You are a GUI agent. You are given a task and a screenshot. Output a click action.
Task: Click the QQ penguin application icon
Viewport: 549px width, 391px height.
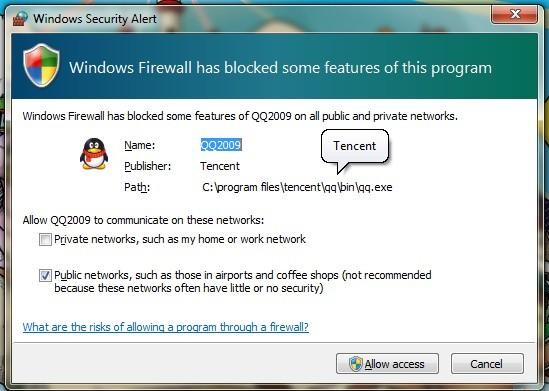[x=94, y=154]
